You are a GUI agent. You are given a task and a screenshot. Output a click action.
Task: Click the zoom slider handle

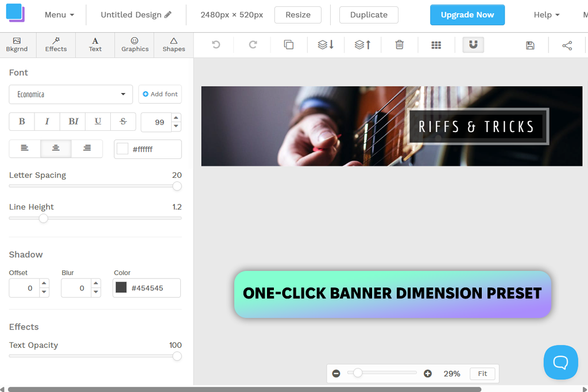tap(358, 372)
